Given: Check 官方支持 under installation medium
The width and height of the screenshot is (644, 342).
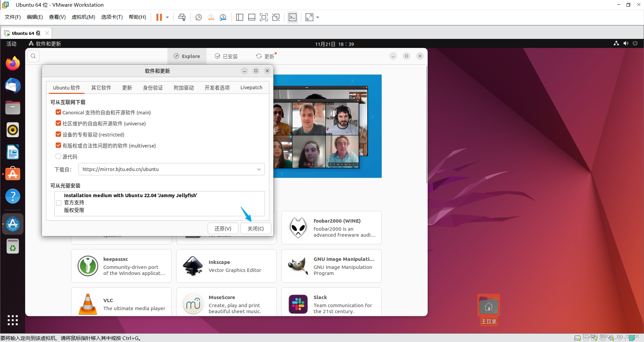Looking at the screenshot, I should tap(59, 203).
